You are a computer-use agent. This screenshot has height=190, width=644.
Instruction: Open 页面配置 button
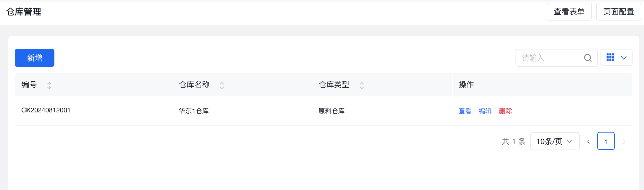click(x=618, y=12)
